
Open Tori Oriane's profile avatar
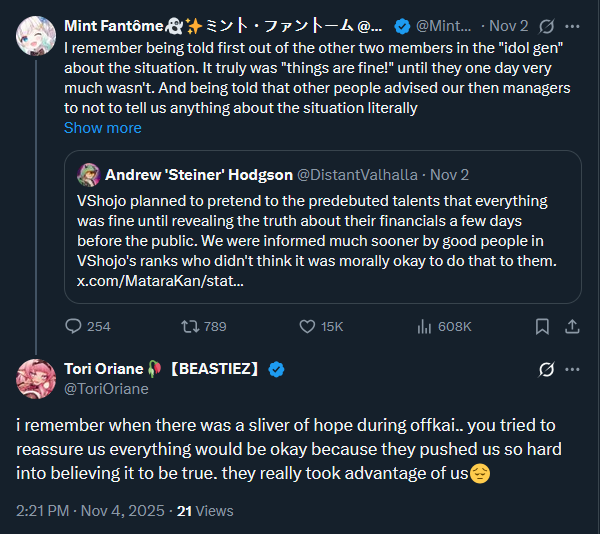pos(36,378)
